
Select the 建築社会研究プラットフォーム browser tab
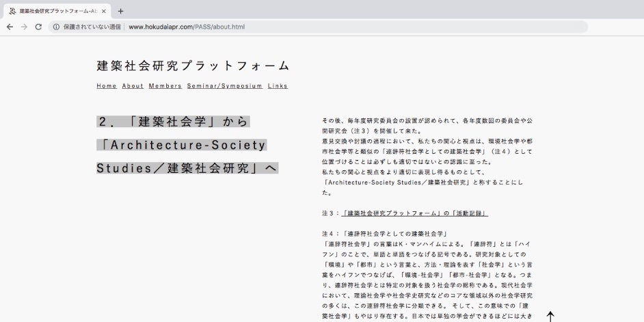55,11
